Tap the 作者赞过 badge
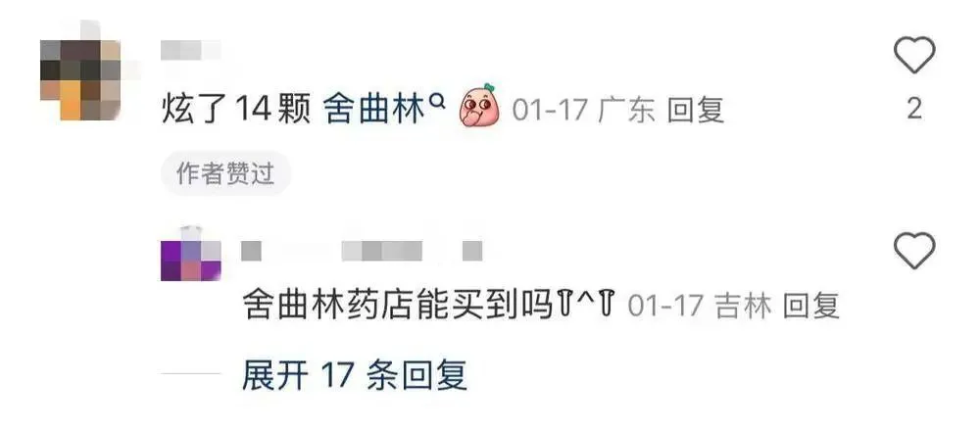The width and height of the screenshot is (980, 430). coord(225,173)
